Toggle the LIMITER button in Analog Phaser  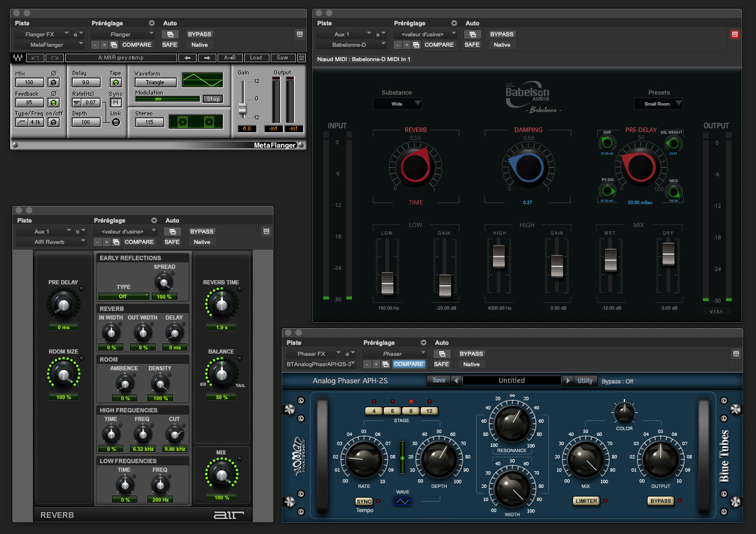(x=586, y=501)
